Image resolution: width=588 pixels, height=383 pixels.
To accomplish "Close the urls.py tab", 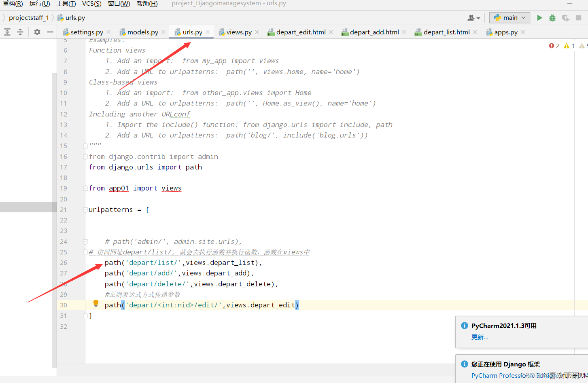I will [x=208, y=32].
